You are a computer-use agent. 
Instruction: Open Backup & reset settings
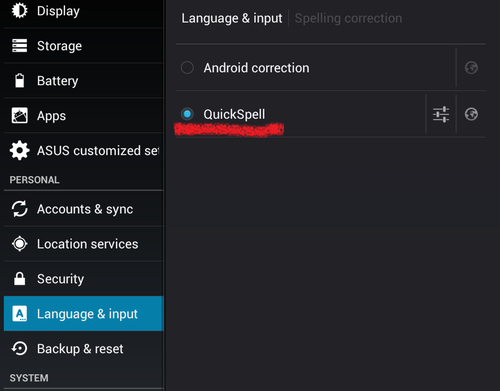point(84,349)
